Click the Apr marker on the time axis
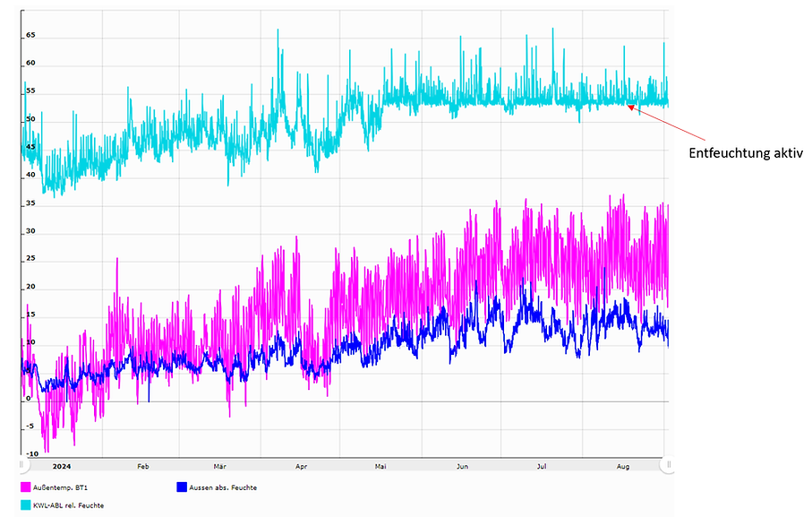Screen dimensions: 812x517 [x=302, y=466]
